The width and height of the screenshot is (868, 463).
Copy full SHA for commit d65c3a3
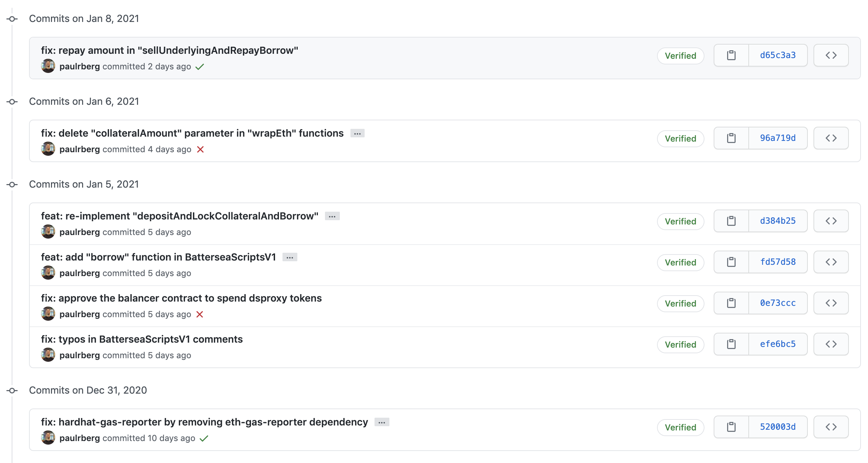(731, 55)
